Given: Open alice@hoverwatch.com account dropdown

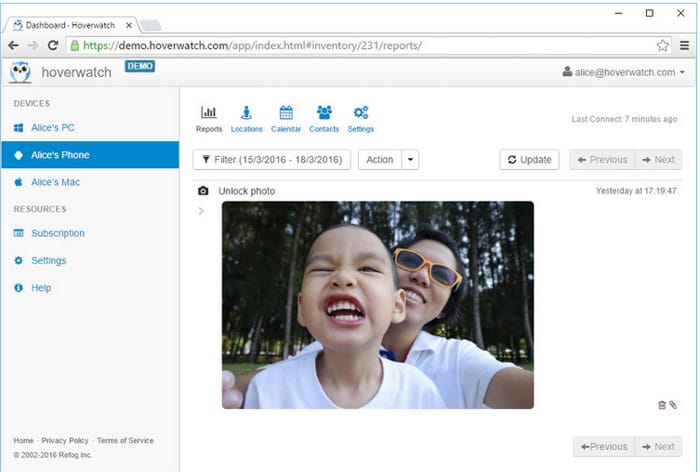Looking at the screenshot, I should click(624, 72).
